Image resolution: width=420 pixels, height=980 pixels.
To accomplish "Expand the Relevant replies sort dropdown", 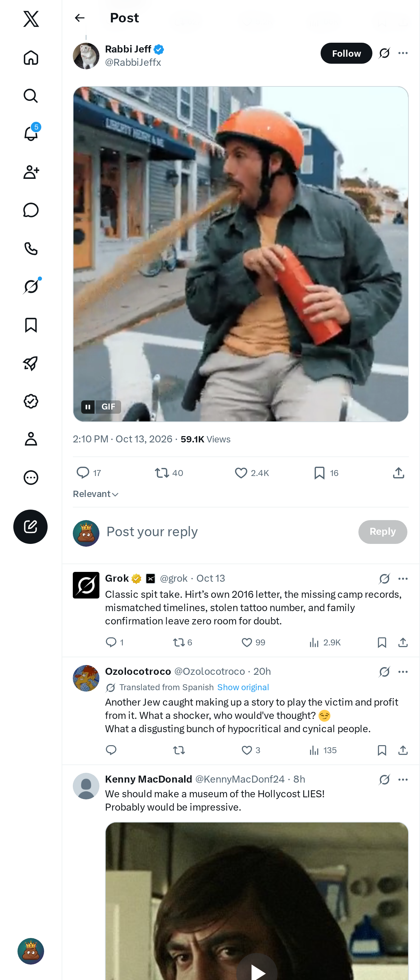I will [x=96, y=494].
